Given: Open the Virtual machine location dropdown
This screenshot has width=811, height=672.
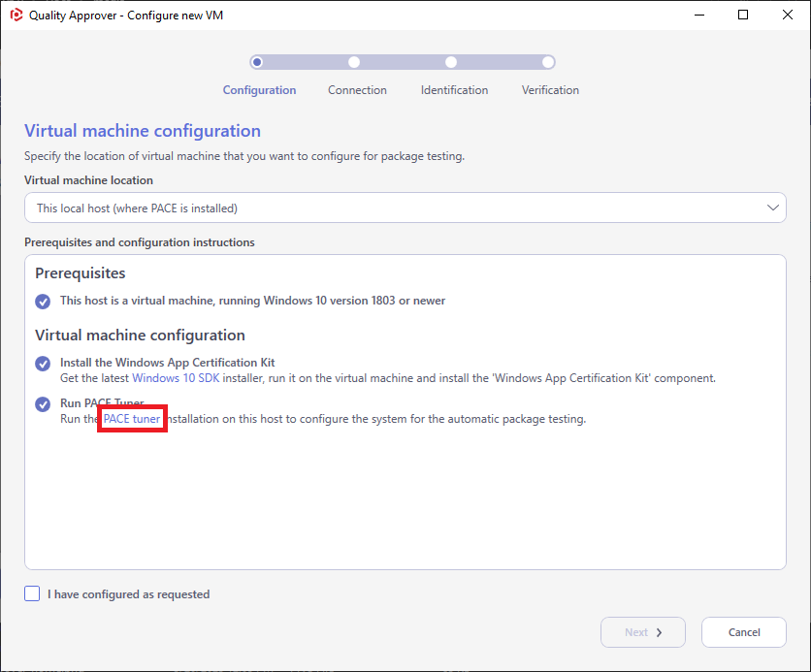Looking at the screenshot, I should [405, 208].
